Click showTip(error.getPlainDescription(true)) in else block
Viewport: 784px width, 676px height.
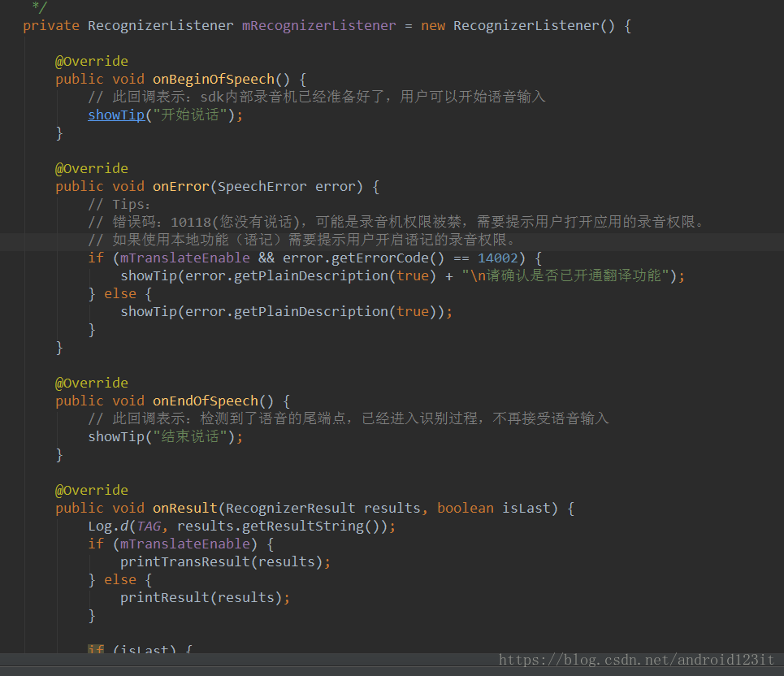pyautogui.click(x=287, y=311)
